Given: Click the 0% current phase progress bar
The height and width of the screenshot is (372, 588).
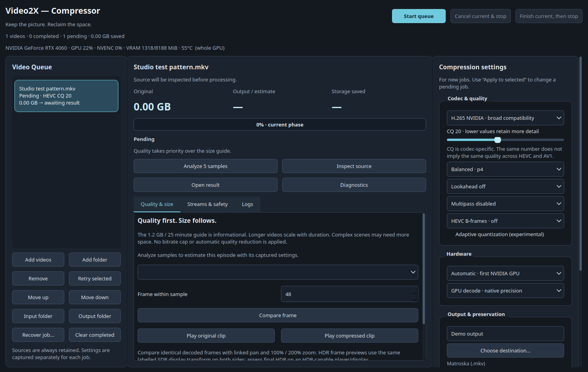Looking at the screenshot, I should [x=280, y=125].
